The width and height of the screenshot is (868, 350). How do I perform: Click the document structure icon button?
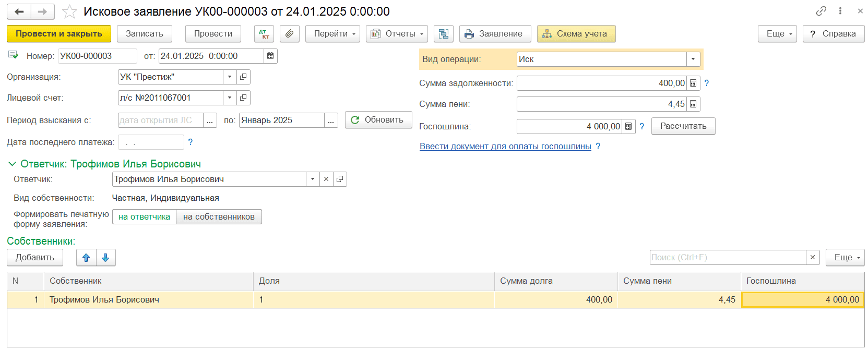pos(443,34)
